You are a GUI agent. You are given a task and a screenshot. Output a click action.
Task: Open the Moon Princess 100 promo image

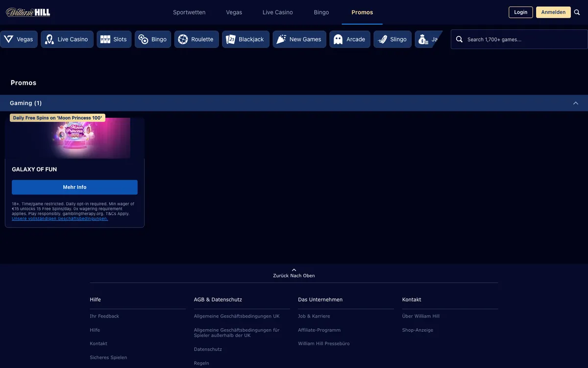(74, 138)
